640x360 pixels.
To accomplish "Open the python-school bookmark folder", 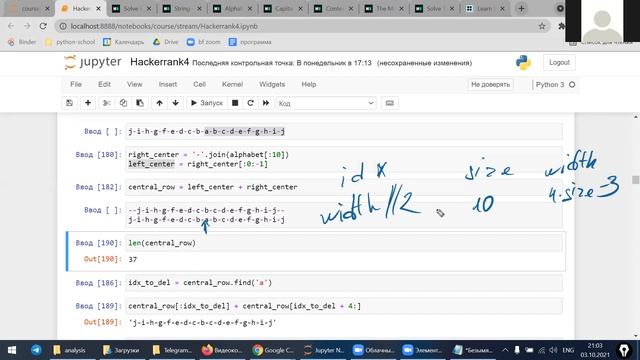I will click(x=70, y=42).
